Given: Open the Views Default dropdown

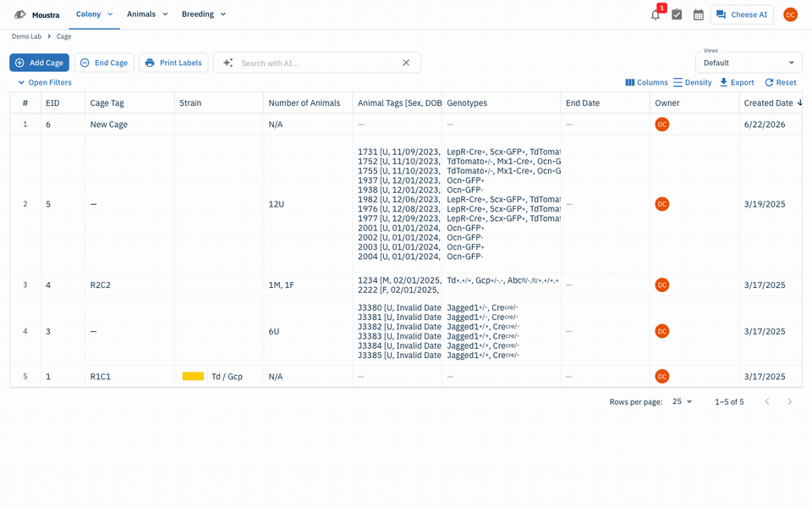Looking at the screenshot, I should point(749,63).
